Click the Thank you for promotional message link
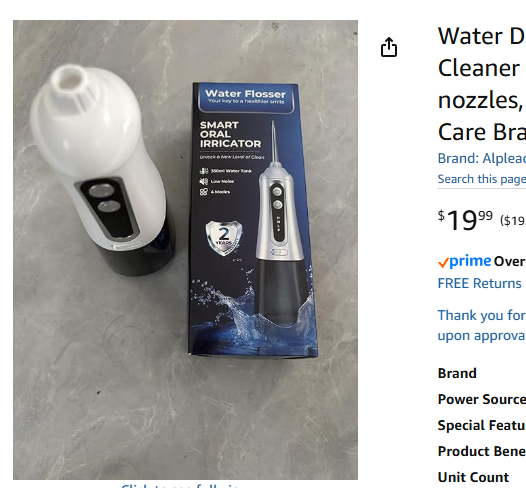The width and height of the screenshot is (526, 488). point(482,325)
